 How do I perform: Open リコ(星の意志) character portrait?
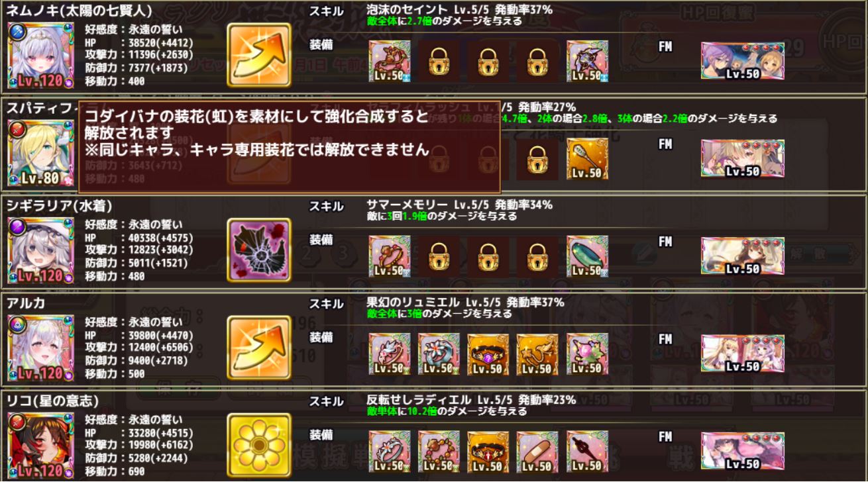[x=41, y=446]
